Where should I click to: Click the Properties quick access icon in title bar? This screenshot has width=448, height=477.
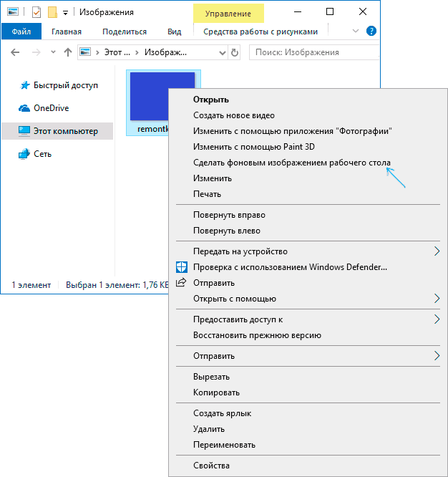click(36, 12)
